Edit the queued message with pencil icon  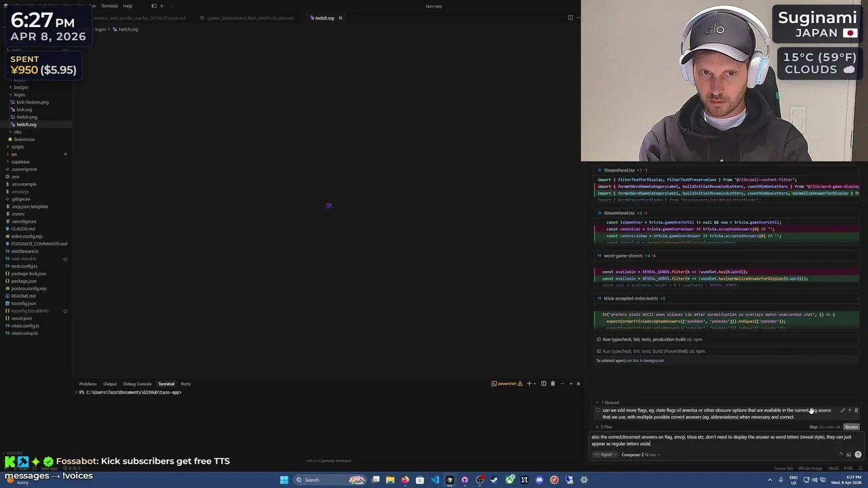[x=842, y=411]
